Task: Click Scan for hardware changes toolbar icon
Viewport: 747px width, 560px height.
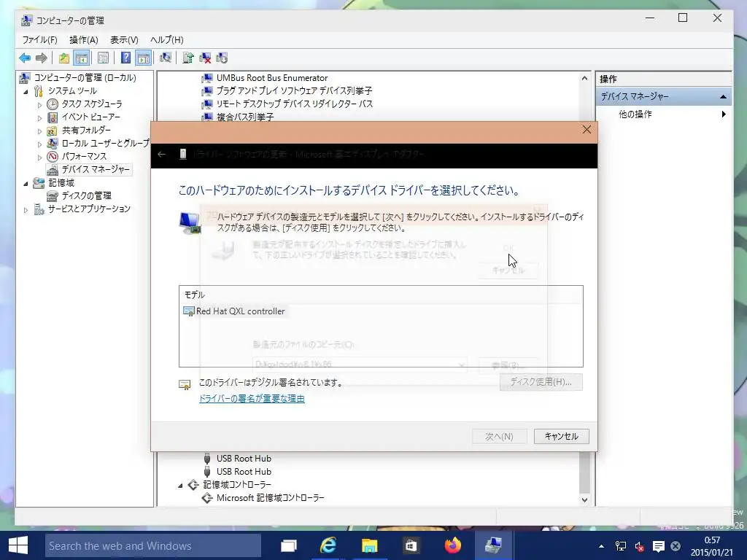Action: [166, 58]
